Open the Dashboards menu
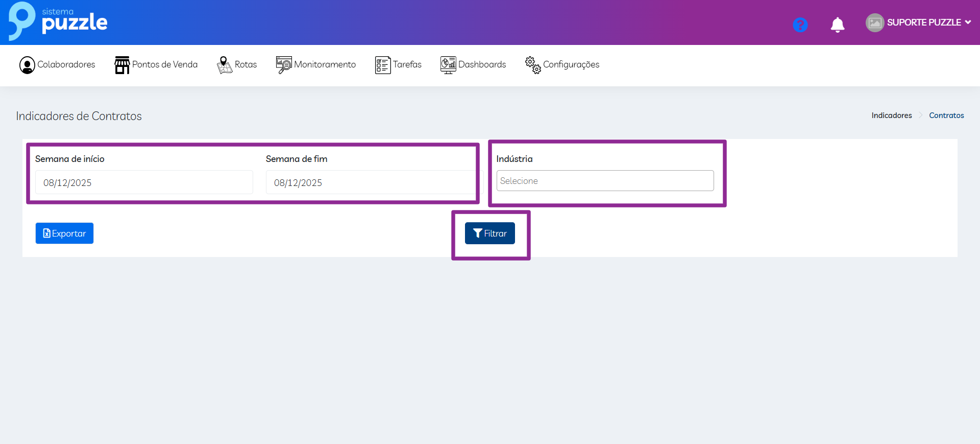 pyautogui.click(x=482, y=64)
